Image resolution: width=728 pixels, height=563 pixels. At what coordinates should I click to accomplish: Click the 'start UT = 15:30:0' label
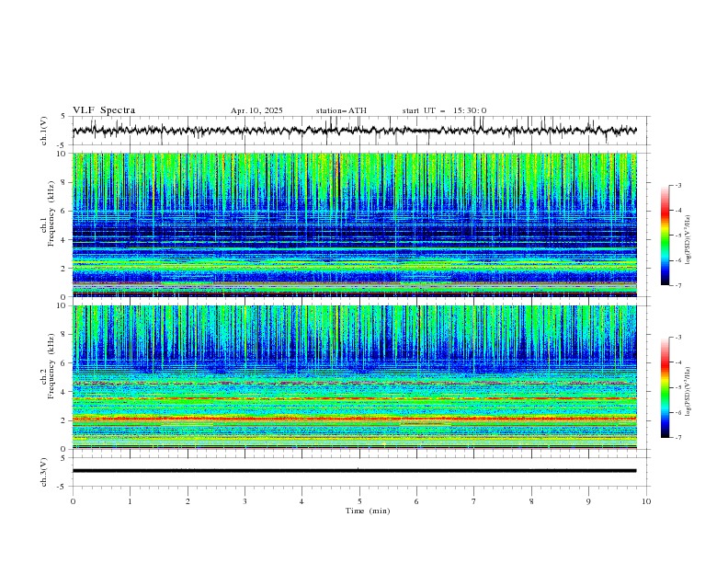coord(444,110)
